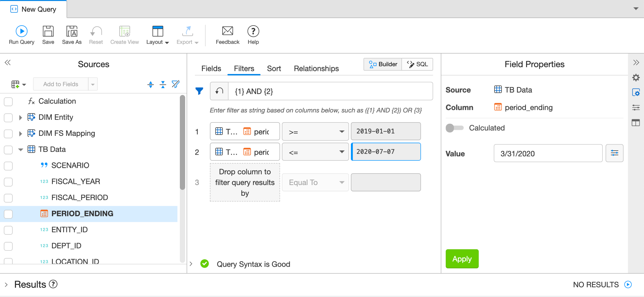Image resolution: width=644 pixels, height=297 pixels.
Task: Click the value options sliders button
Action: [614, 153]
